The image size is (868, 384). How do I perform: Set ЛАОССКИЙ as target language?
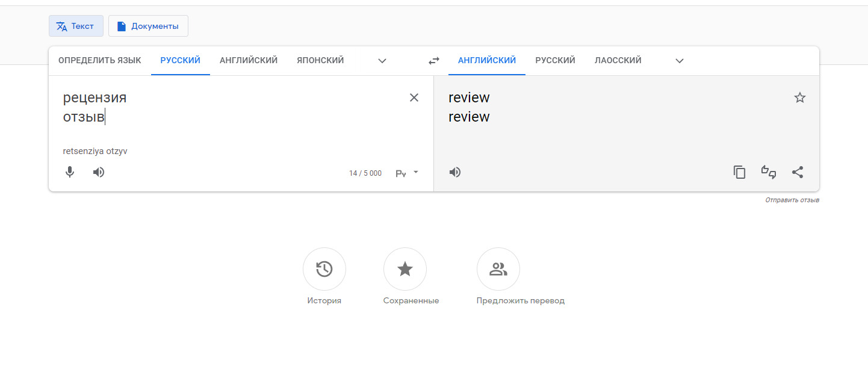(x=618, y=60)
